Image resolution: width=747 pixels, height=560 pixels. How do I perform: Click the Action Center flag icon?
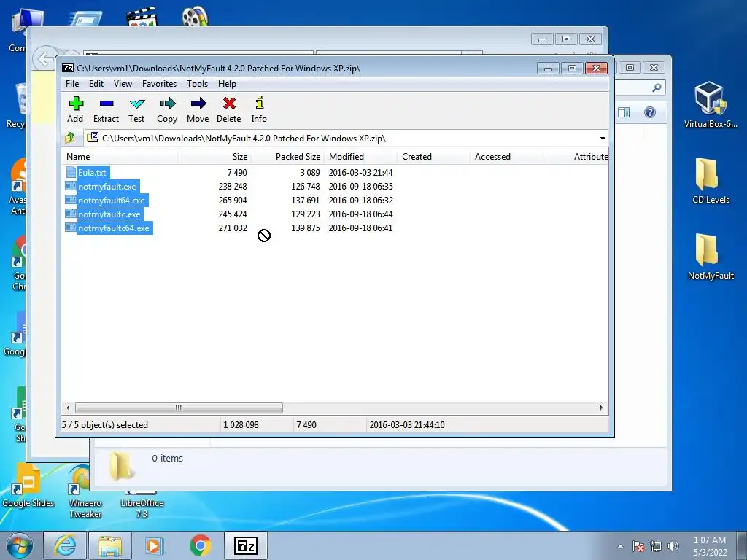coord(638,546)
